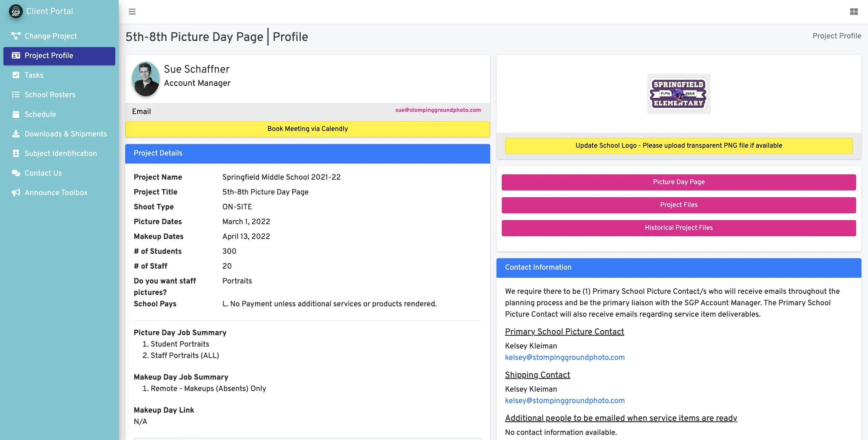Image resolution: width=868 pixels, height=440 pixels.
Task: Open the Picture Day Page button
Action: click(678, 182)
